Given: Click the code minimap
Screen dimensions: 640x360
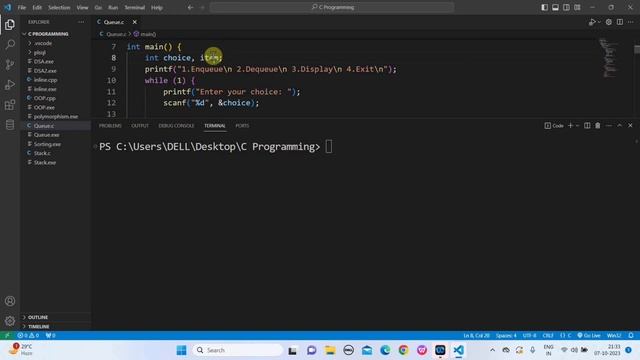Looking at the screenshot, I should [610, 57].
